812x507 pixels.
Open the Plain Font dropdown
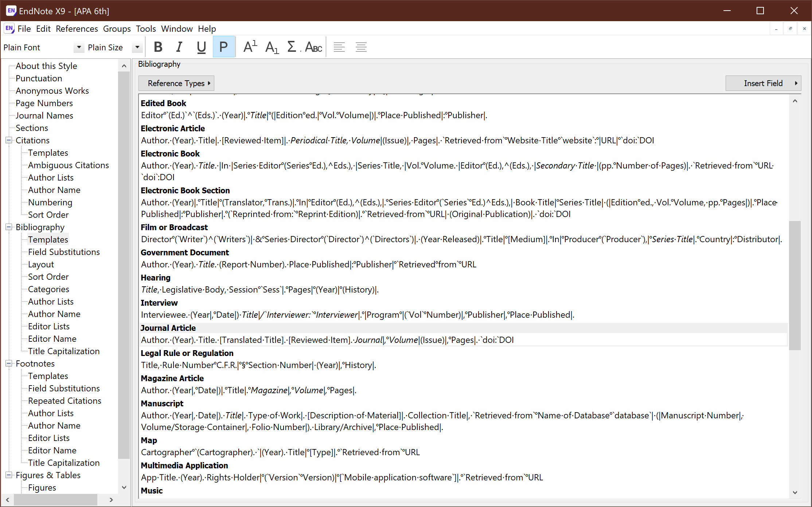pyautogui.click(x=78, y=47)
